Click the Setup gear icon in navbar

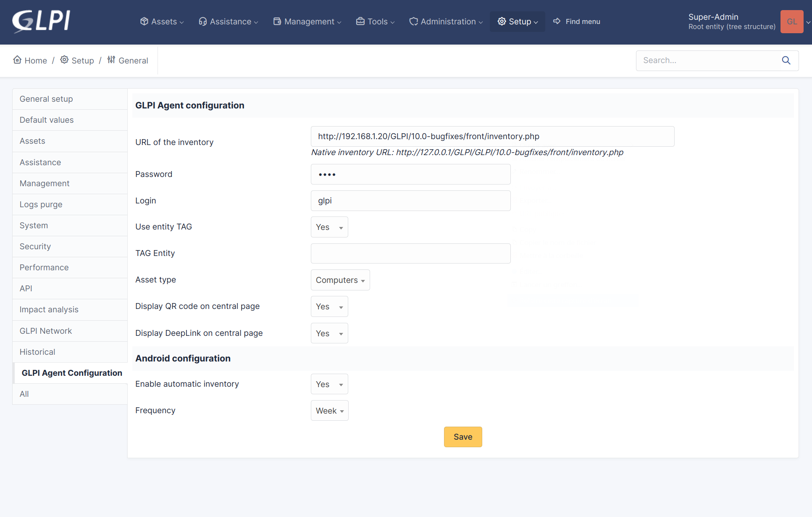(x=502, y=21)
